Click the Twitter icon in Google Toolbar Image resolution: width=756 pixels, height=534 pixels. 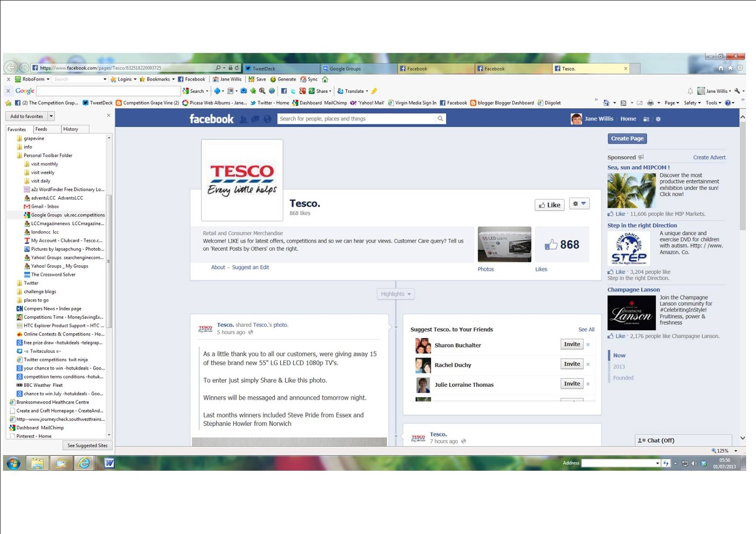coord(293,91)
